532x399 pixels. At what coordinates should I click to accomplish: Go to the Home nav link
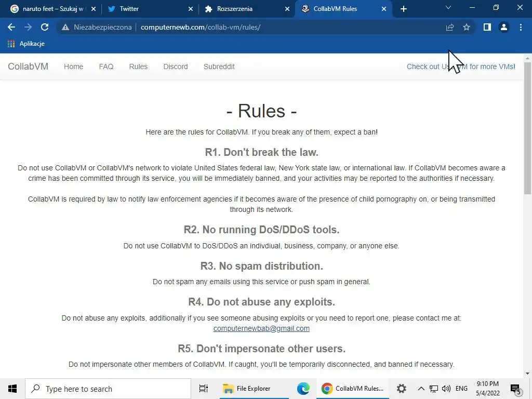(74, 66)
